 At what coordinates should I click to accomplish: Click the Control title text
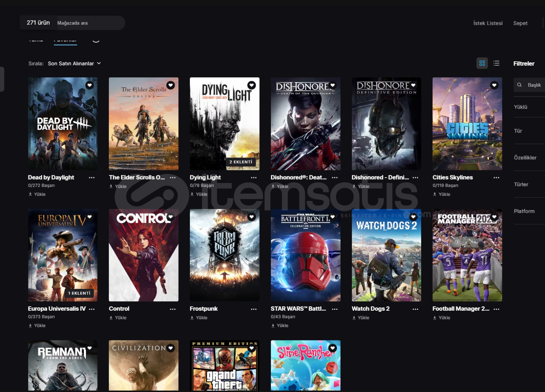(x=119, y=309)
